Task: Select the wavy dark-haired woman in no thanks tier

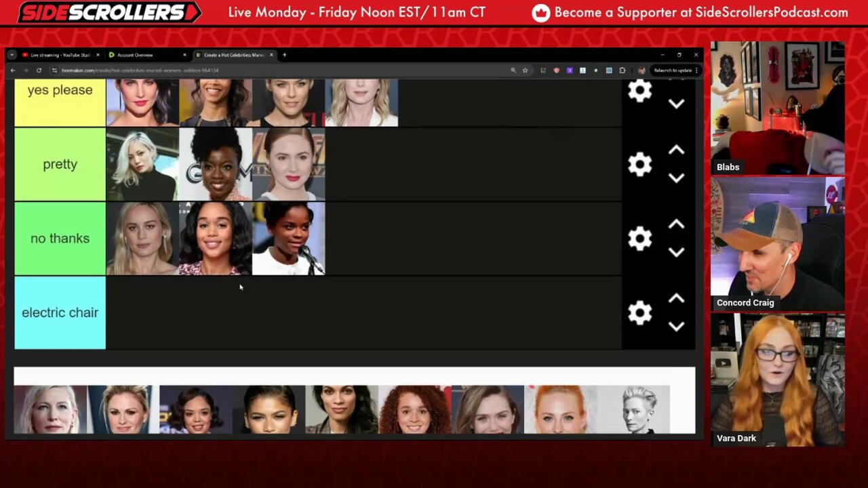Action: (x=216, y=239)
